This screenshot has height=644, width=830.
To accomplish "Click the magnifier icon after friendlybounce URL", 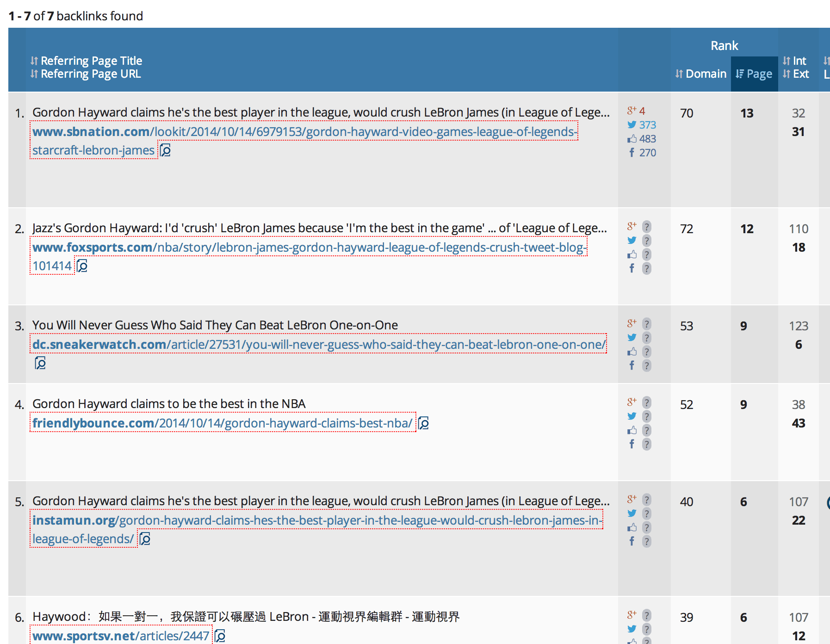I will point(424,423).
